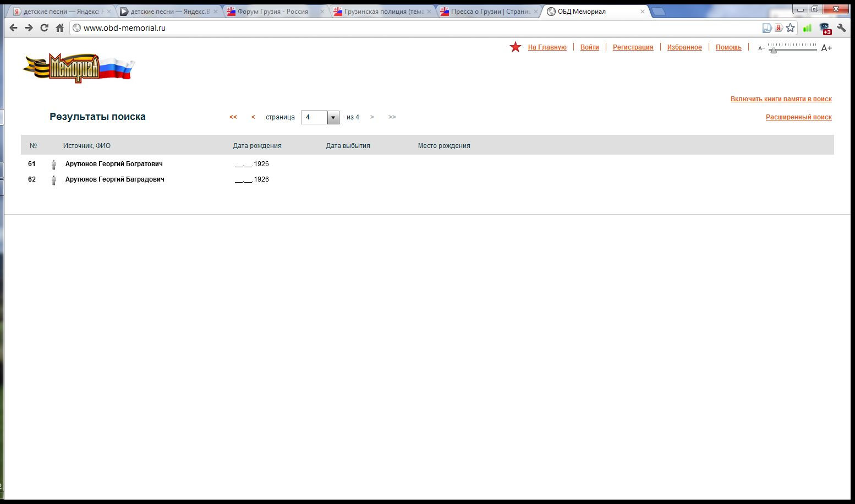Screen dimensions: 855x504
Task: Click the person icon for record 61
Action: [x=53, y=165]
